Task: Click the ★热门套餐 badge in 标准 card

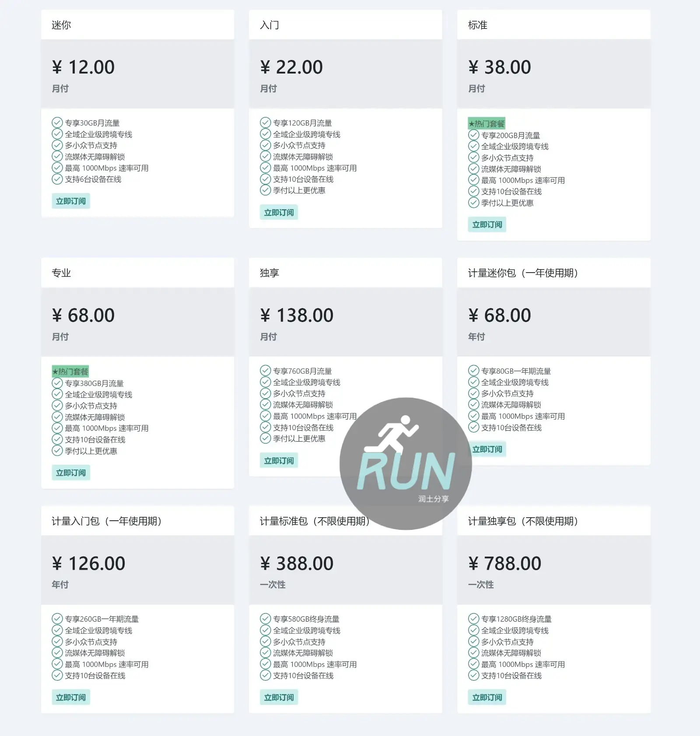Action: tap(486, 124)
